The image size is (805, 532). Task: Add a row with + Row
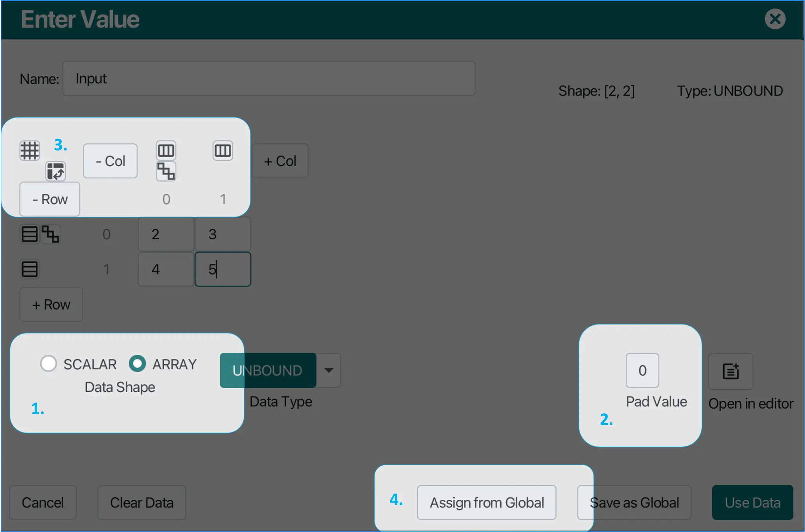[x=51, y=304]
